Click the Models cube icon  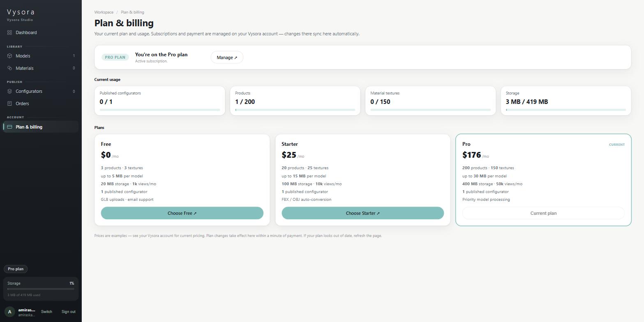(x=9, y=56)
